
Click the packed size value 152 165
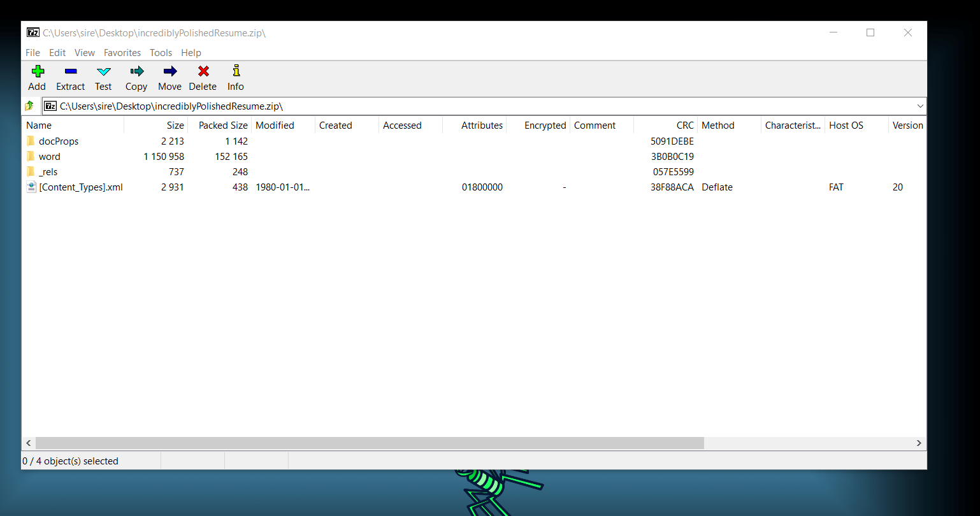point(231,157)
